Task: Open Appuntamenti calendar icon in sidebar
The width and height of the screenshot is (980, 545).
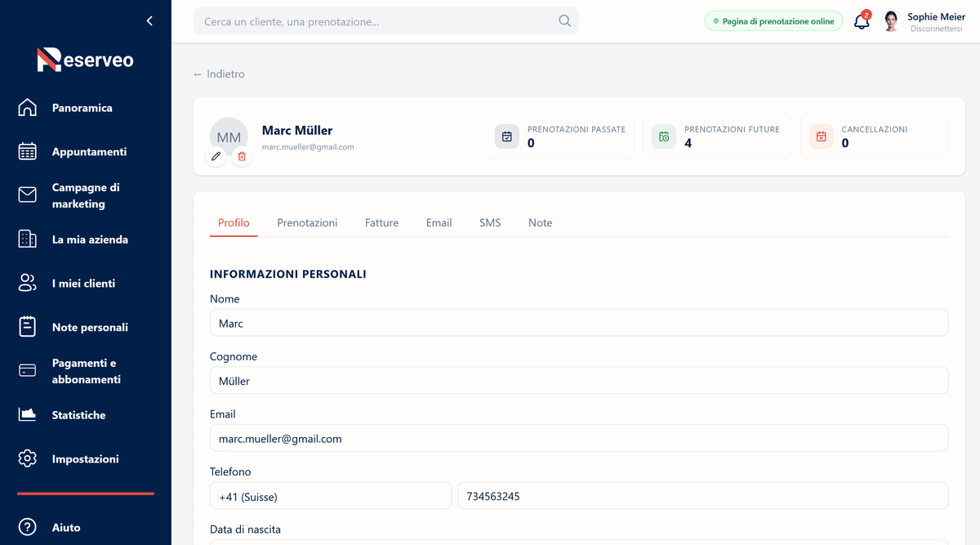Action: pyautogui.click(x=28, y=151)
